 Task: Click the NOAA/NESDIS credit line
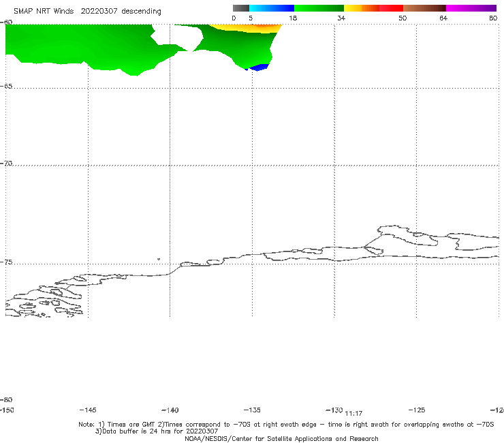tap(281, 438)
